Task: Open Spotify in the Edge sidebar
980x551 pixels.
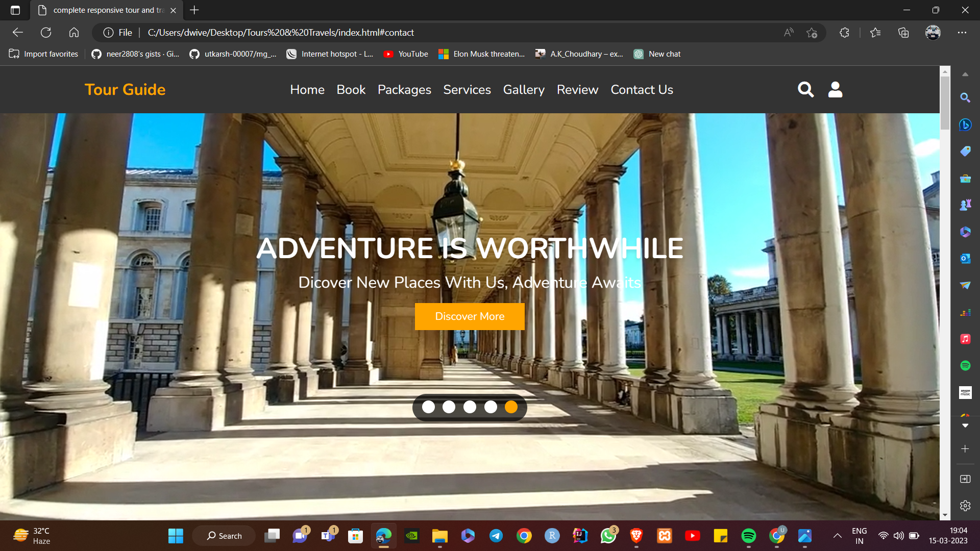Action: [x=965, y=366]
